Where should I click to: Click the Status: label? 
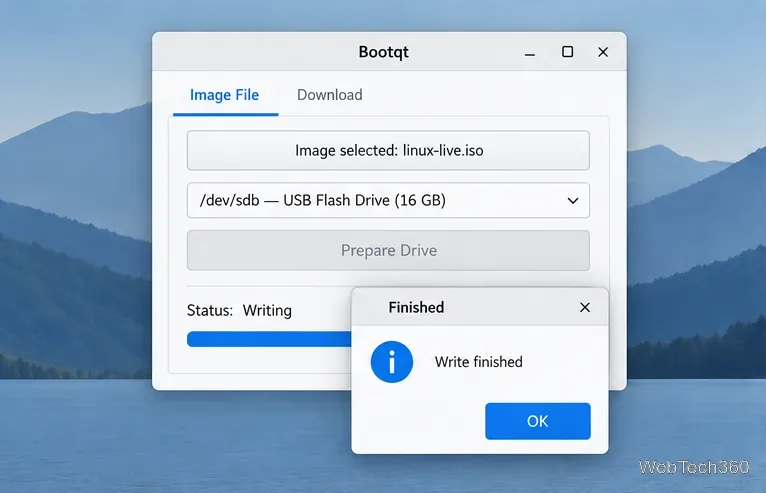pos(210,311)
